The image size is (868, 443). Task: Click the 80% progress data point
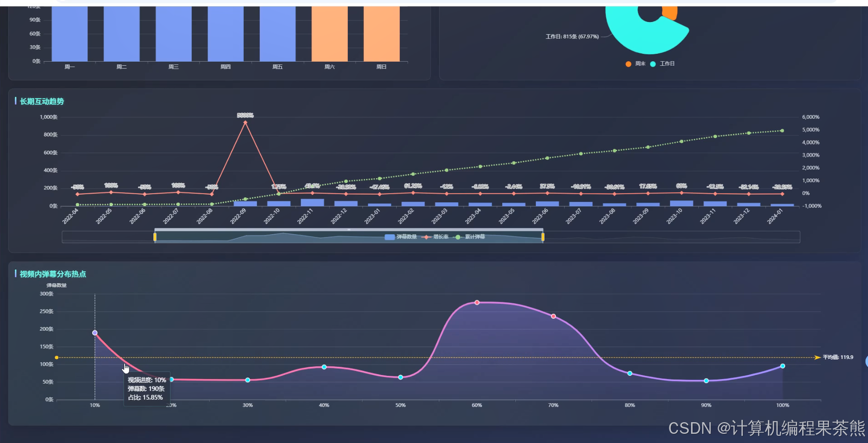pyautogui.click(x=630, y=373)
